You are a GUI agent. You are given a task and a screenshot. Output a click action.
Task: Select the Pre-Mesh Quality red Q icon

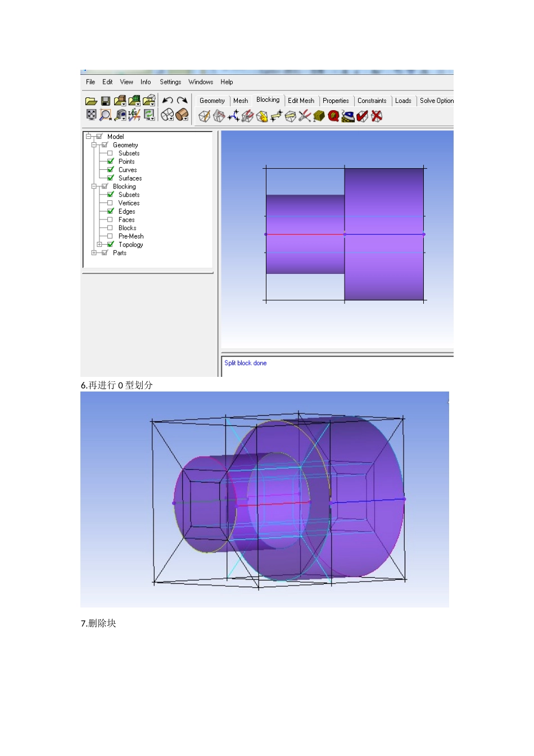(x=333, y=116)
